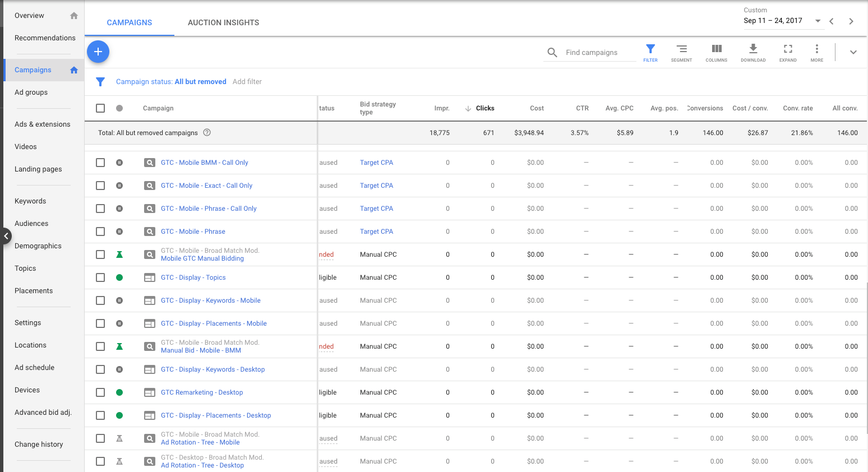Open the Mobile GTC Manual Bidding link
Viewport: 868px width, 472px height.
coord(202,258)
